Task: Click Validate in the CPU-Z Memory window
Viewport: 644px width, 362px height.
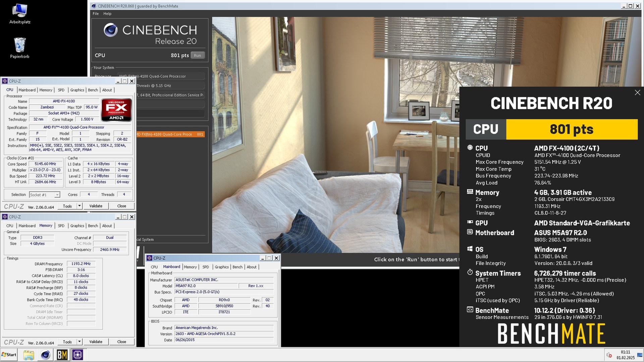Action: click(96, 342)
